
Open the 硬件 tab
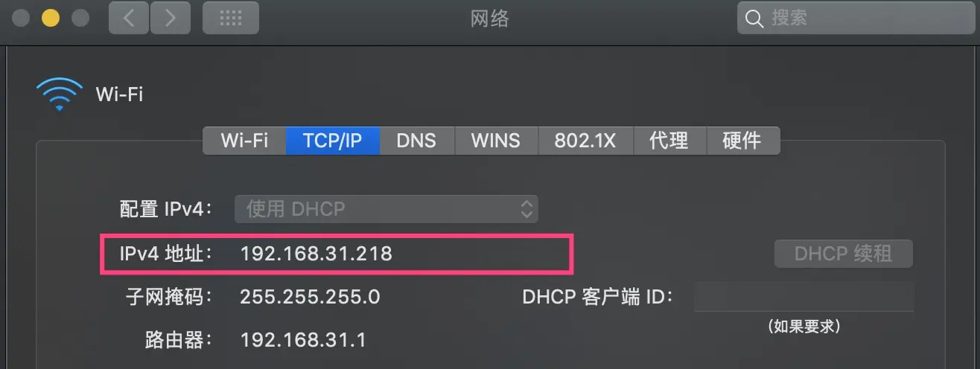pyautogui.click(x=742, y=140)
